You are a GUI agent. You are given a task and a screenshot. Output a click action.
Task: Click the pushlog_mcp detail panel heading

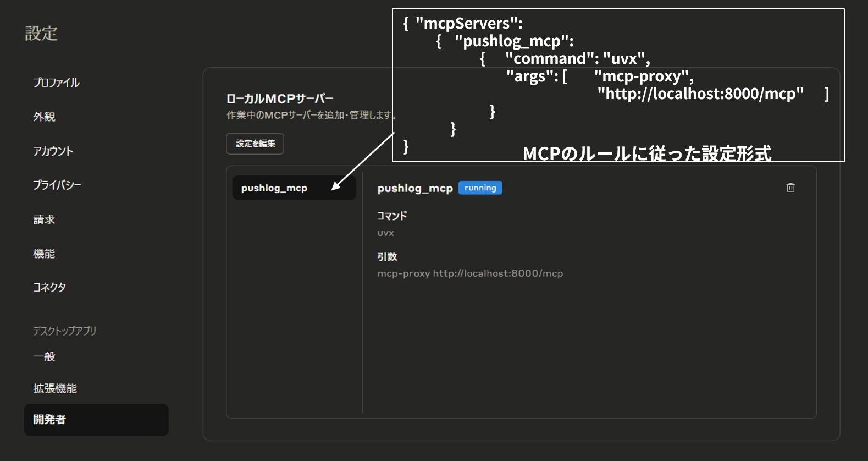414,188
